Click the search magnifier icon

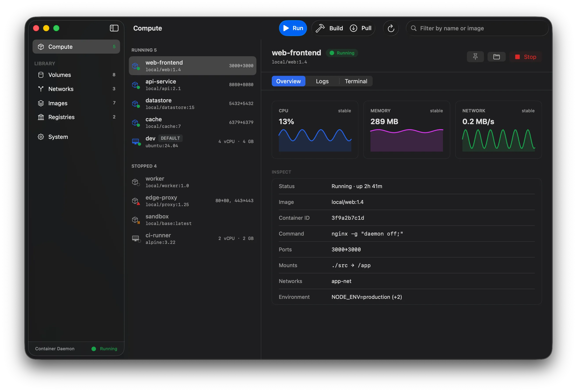pyautogui.click(x=413, y=28)
